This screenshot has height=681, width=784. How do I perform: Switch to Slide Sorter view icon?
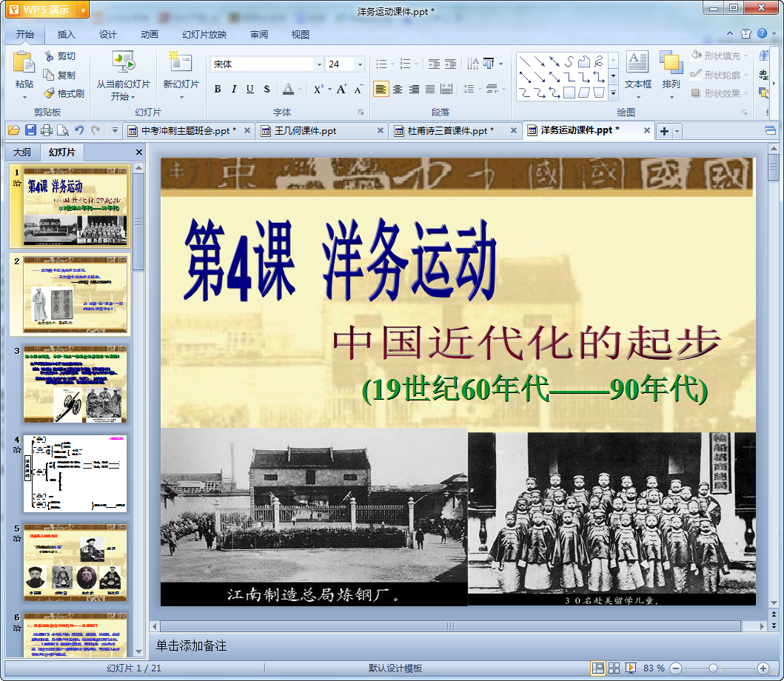coord(614,668)
